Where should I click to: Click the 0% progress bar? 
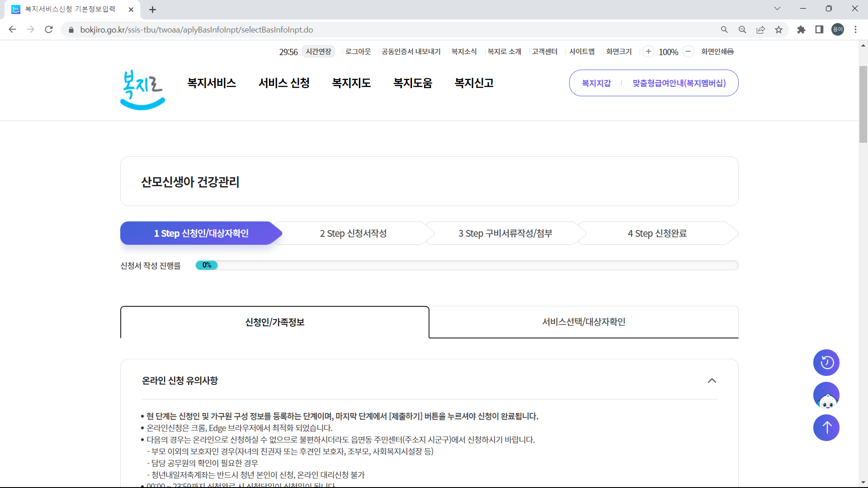point(206,265)
